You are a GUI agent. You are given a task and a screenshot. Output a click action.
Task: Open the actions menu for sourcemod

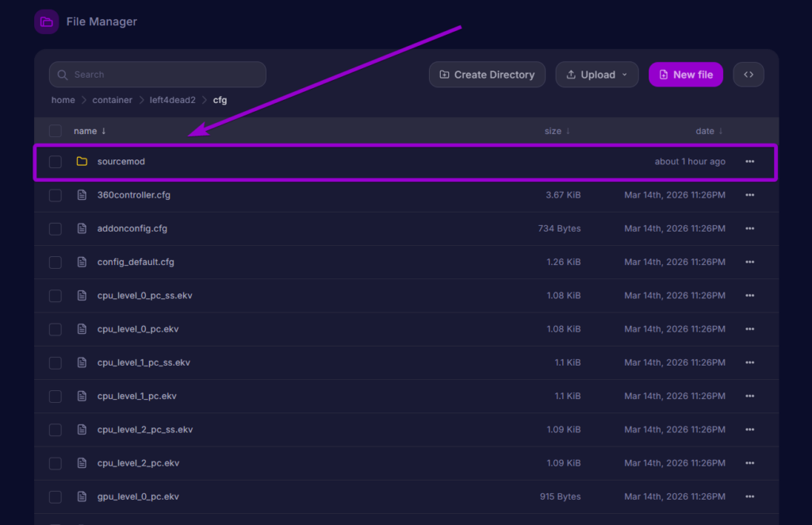[749, 161]
